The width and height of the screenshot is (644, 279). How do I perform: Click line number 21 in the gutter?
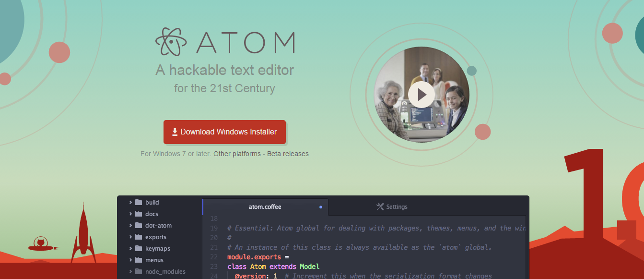214,247
